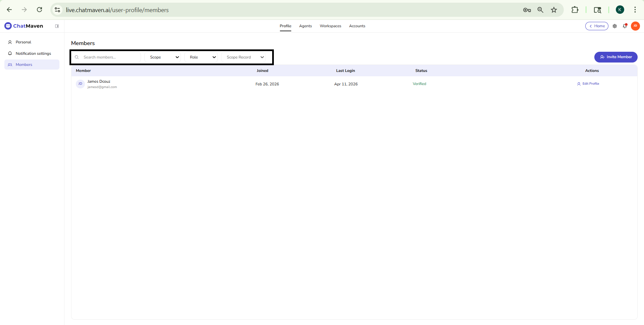Open the password manager key icon

click(527, 10)
